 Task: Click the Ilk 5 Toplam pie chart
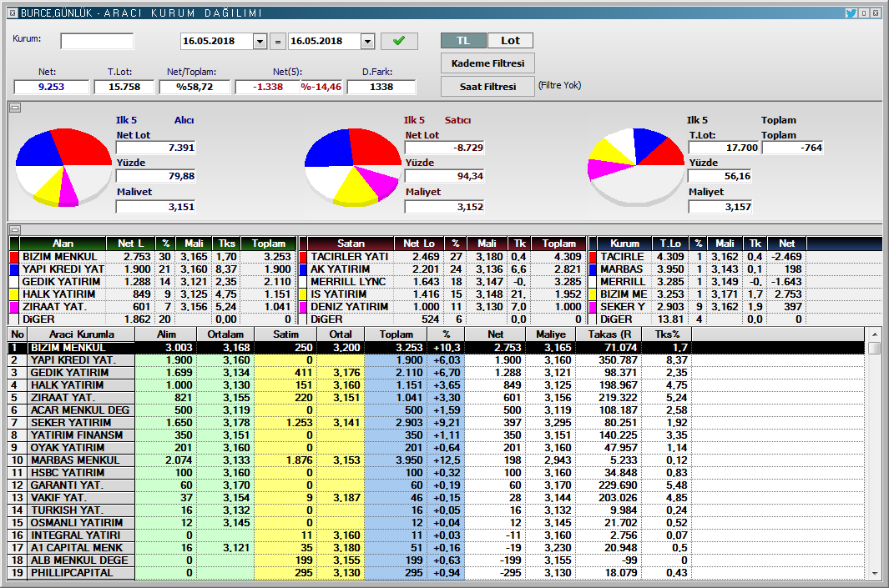pos(636,167)
